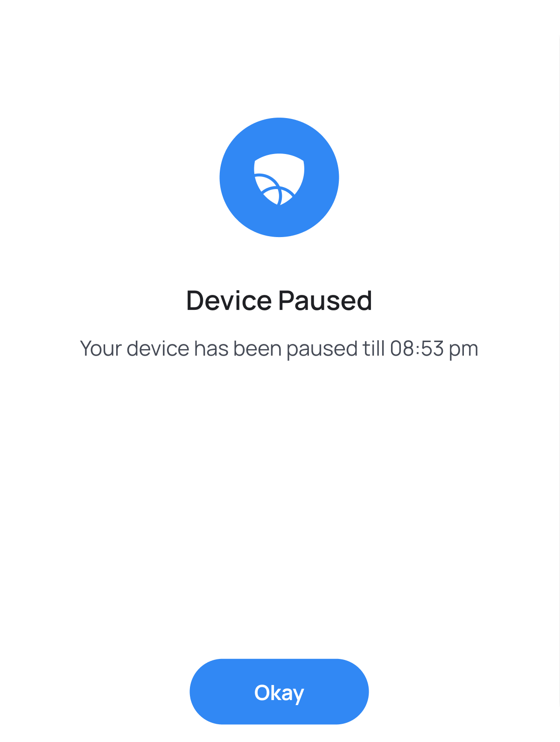
Task: Close this screen using Okay
Action: (279, 692)
